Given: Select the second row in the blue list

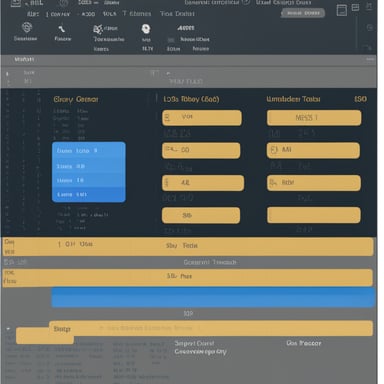Looking at the screenshot, I should [x=89, y=166].
